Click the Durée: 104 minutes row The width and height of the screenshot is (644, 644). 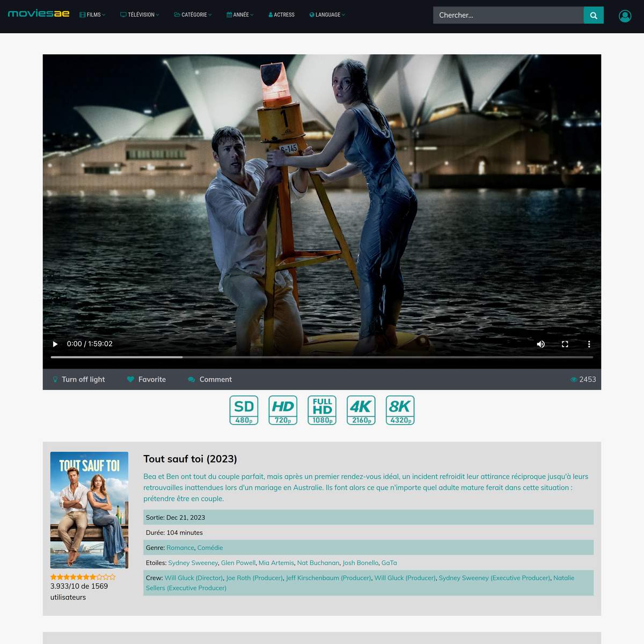[368, 532]
